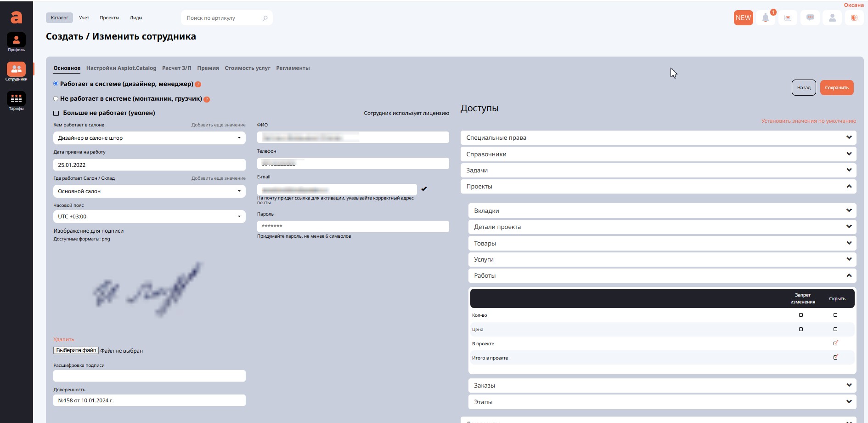The height and width of the screenshot is (423, 868).
Task: Check 'Больше не работает (уволен)' box
Action: (x=56, y=113)
